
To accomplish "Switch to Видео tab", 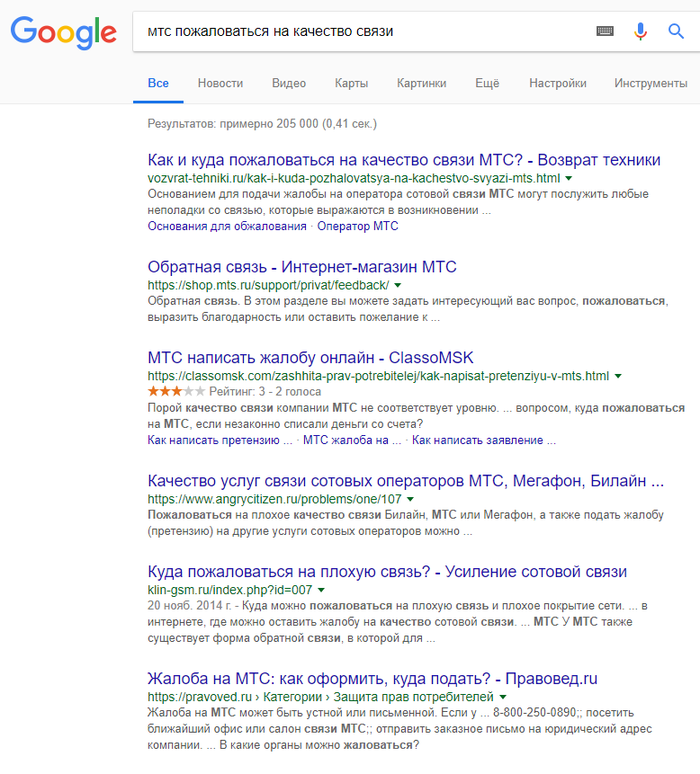I will pos(289,83).
